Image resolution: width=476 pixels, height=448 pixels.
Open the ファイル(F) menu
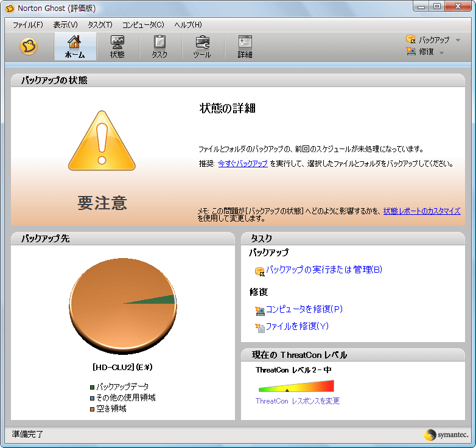(x=27, y=24)
